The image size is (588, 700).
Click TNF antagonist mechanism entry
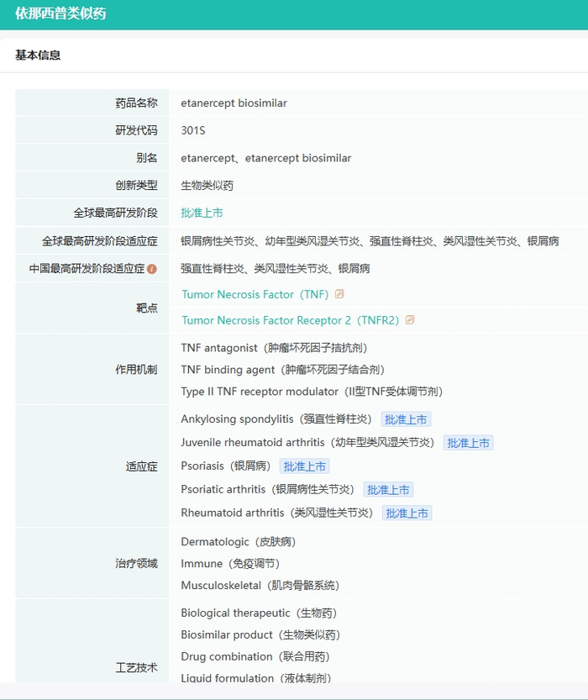pos(274,348)
